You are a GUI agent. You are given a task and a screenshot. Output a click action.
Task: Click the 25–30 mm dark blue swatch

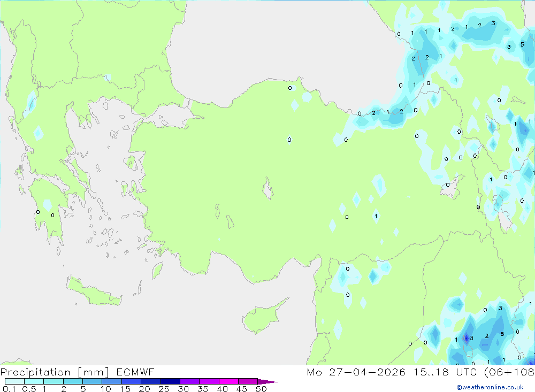pos(170,381)
